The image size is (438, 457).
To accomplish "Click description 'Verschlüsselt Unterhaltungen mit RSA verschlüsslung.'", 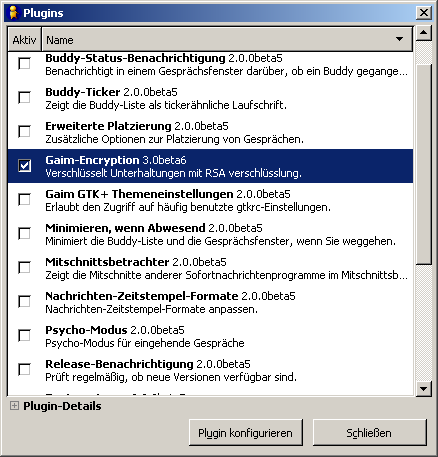I will coord(173,173).
